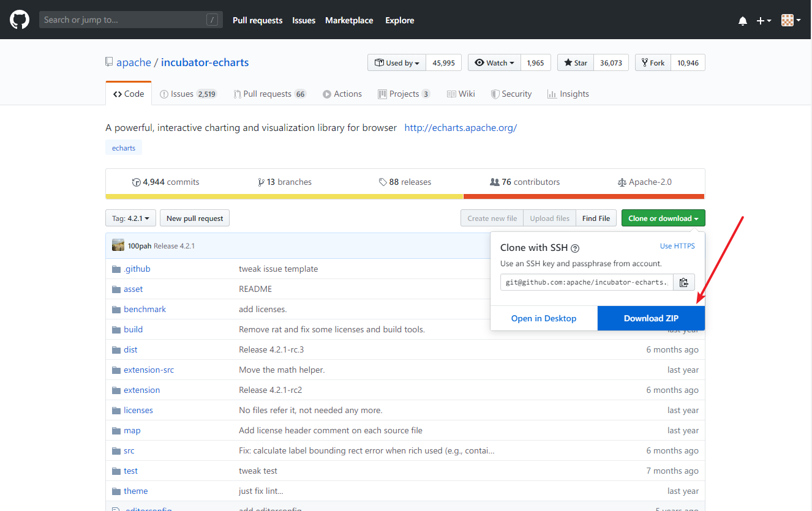812x511 pixels.
Task: Switch to Use HTTPS
Action: [677, 246]
